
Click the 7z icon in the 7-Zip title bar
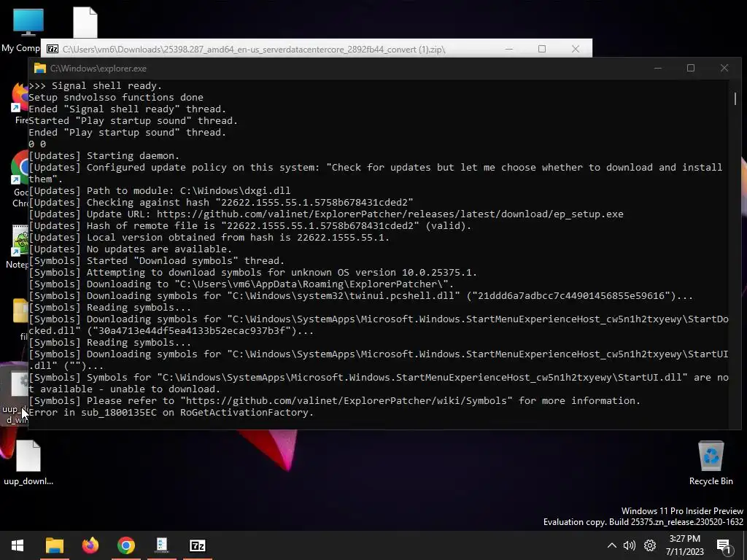tap(53, 49)
